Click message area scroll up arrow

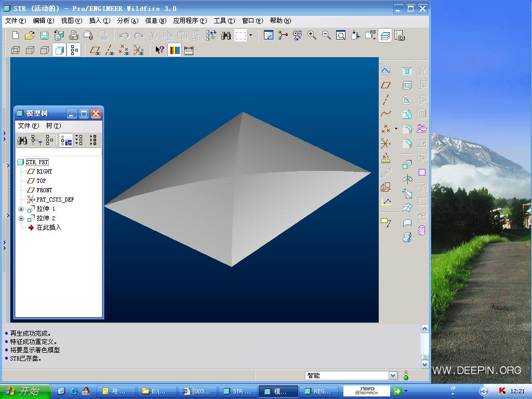[424, 329]
